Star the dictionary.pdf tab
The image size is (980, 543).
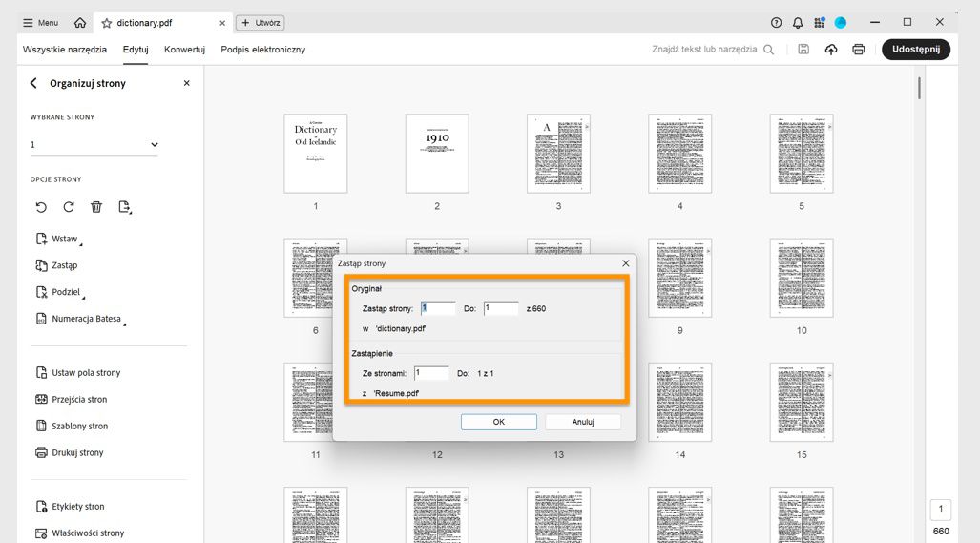pos(106,23)
